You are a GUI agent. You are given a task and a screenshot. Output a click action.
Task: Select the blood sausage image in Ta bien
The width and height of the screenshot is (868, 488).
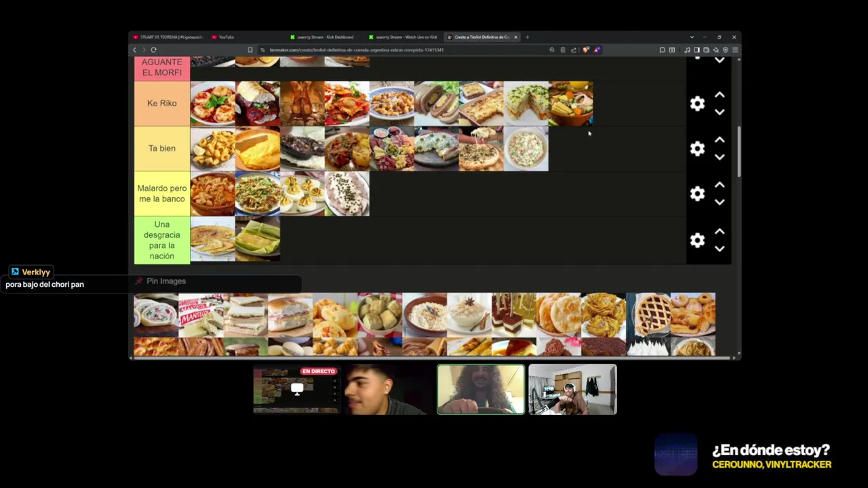click(x=302, y=148)
